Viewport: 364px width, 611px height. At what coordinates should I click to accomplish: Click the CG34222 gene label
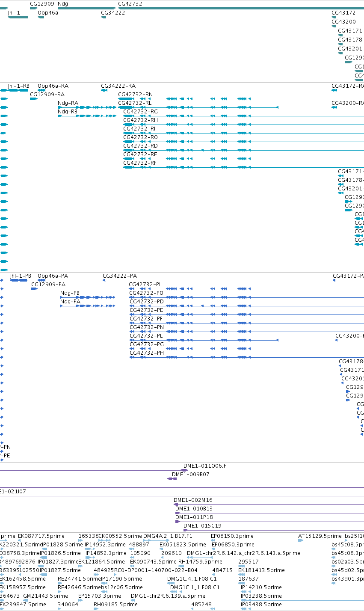(x=113, y=13)
